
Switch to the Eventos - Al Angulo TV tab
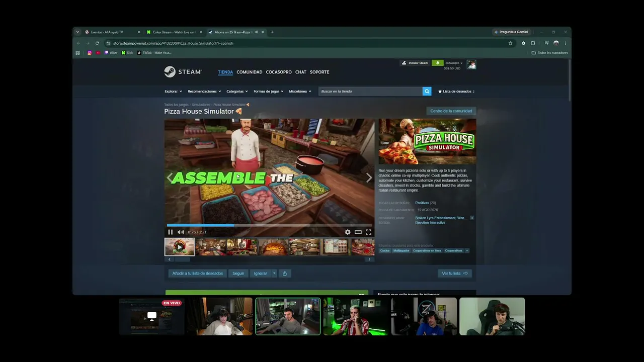point(113,32)
